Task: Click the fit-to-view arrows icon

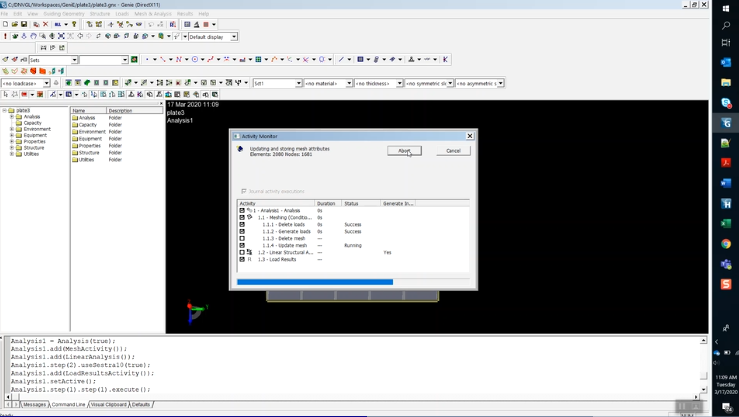Action: click(61, 36)
